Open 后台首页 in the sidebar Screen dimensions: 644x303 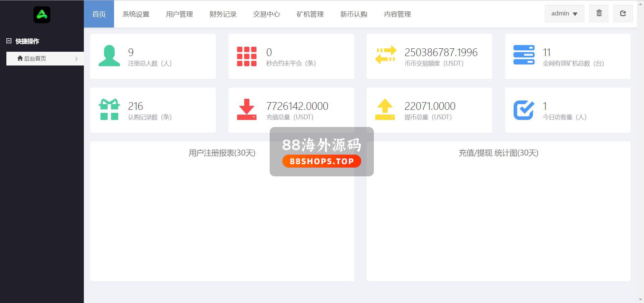click(35, 58)
